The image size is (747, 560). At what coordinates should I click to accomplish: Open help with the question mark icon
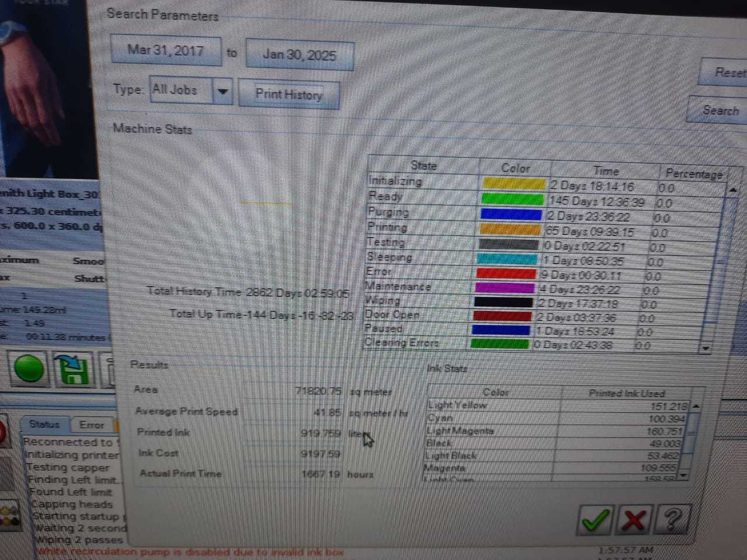coord(672,519)
